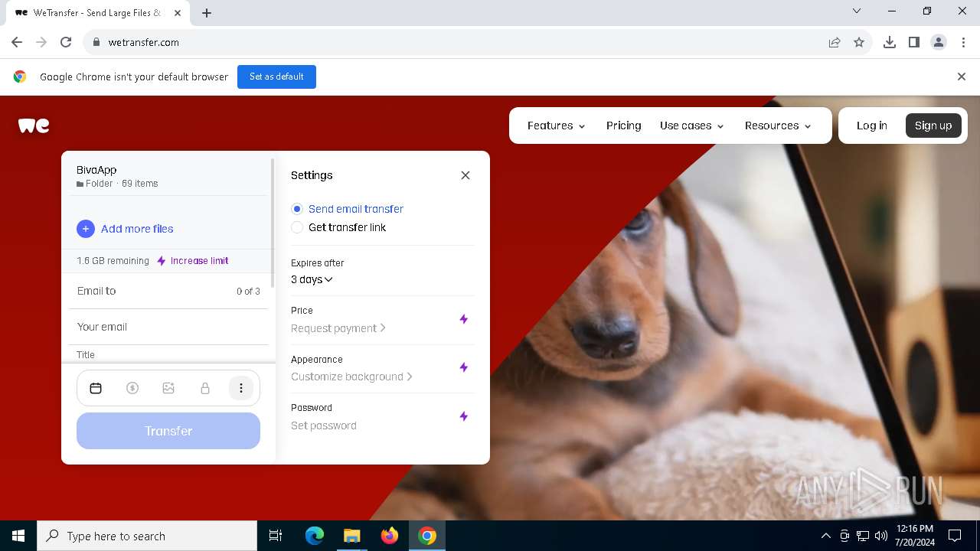Viewport: 980px width, 551px height.
Task: Close the Settings panel
Action: 465,175
